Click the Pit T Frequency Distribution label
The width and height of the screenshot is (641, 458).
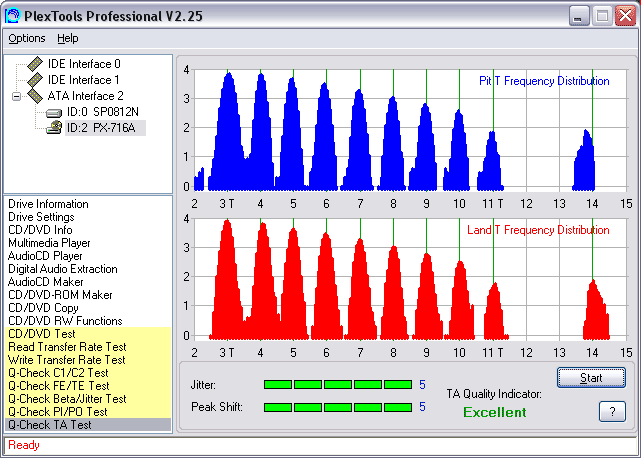pos(544,81)
